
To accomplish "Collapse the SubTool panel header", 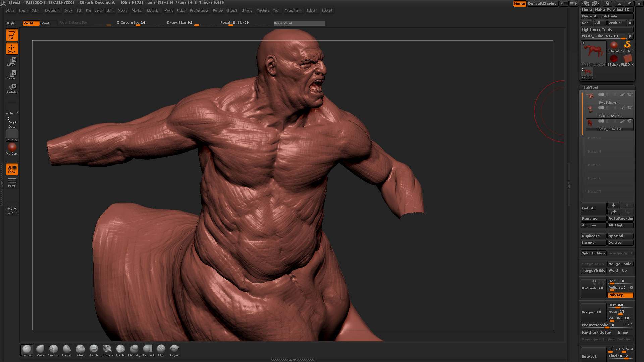I will (x=590, y=87).
